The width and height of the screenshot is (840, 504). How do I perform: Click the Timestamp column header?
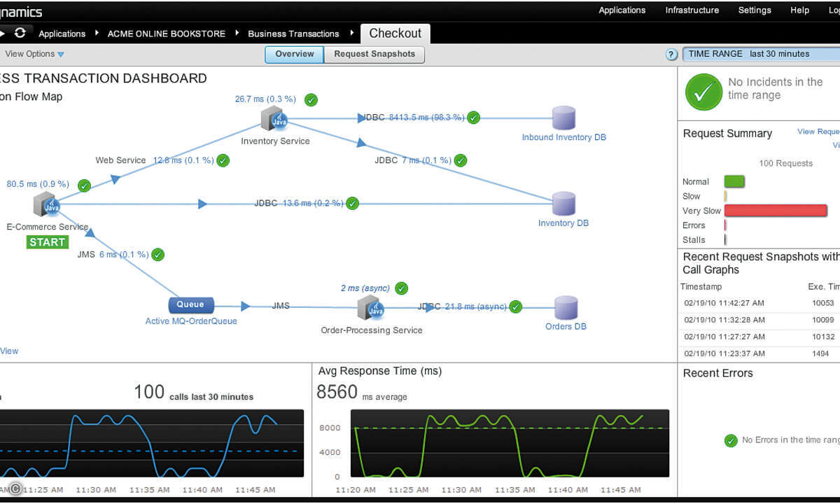coord(701,287)
